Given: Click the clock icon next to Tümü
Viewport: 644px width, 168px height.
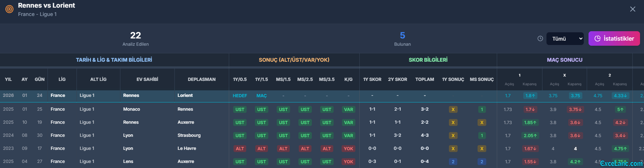Looking at the screenshot, I should pos(540,38).
